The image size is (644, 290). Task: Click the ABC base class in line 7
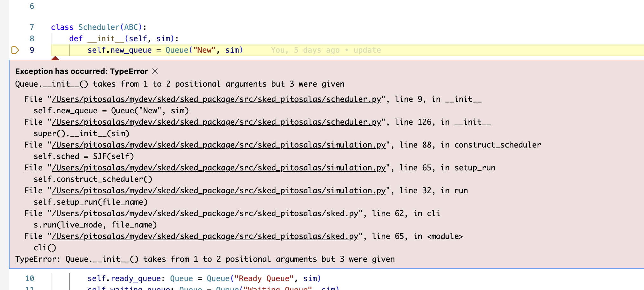coord(131,27)
